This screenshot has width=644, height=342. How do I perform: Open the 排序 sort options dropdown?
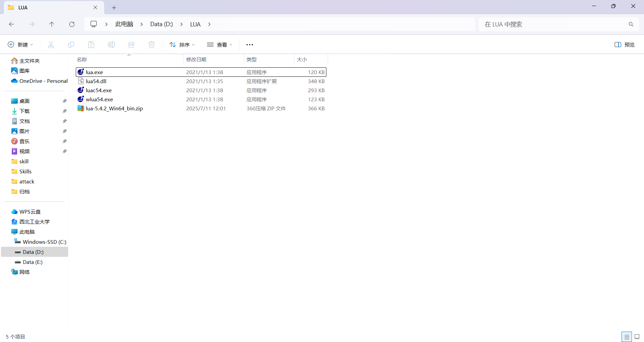pyautogui.click(x=182, y=44)
